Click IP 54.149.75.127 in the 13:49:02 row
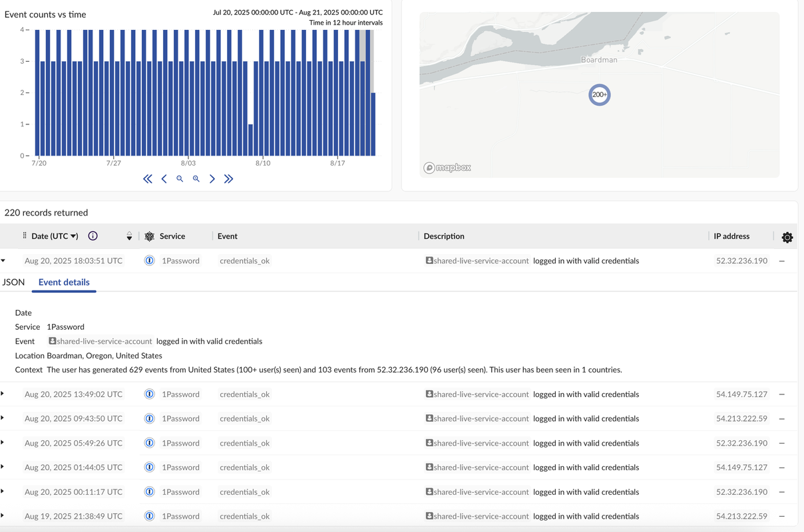The width and height of the screenshot is (804, 532). coord(741,394)
